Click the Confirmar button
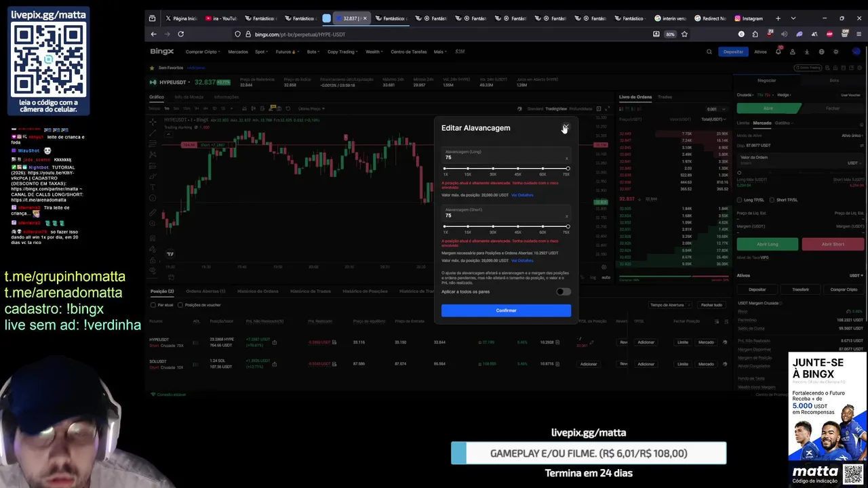Screen dimensions: 868x488 click(x=506, y=310)
